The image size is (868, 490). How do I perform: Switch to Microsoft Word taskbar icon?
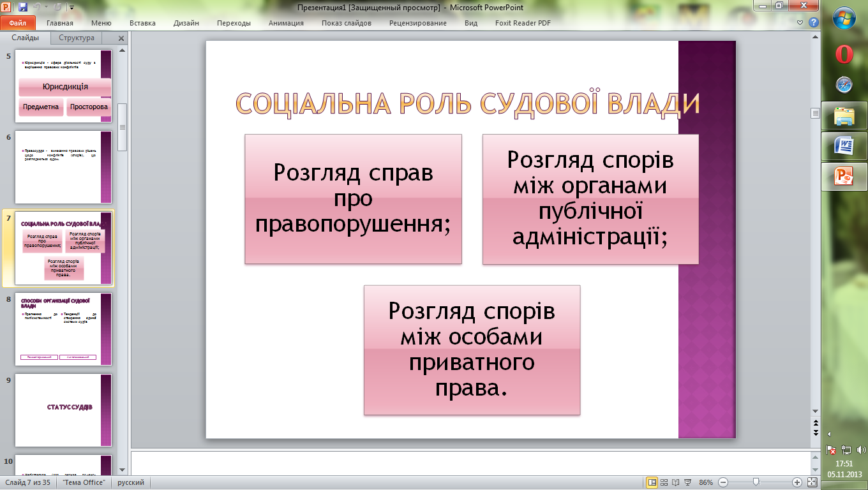click(x=844, y=146)
